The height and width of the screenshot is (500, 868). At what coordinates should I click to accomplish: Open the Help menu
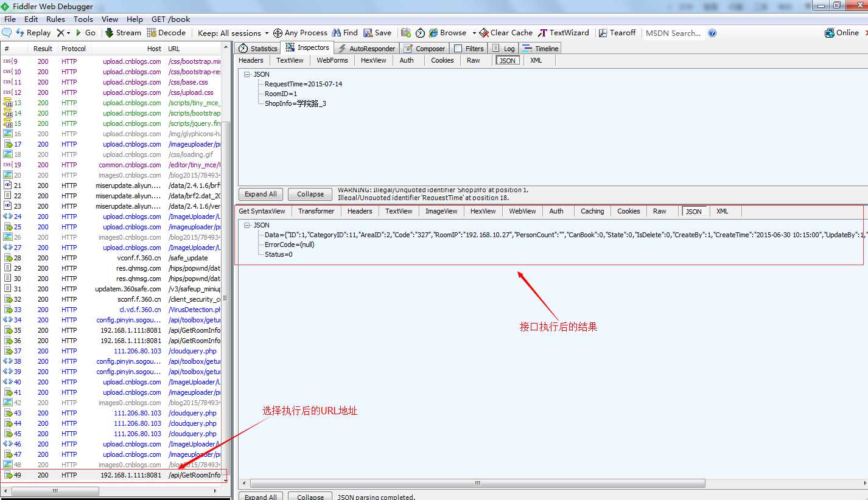click(135, 19)
